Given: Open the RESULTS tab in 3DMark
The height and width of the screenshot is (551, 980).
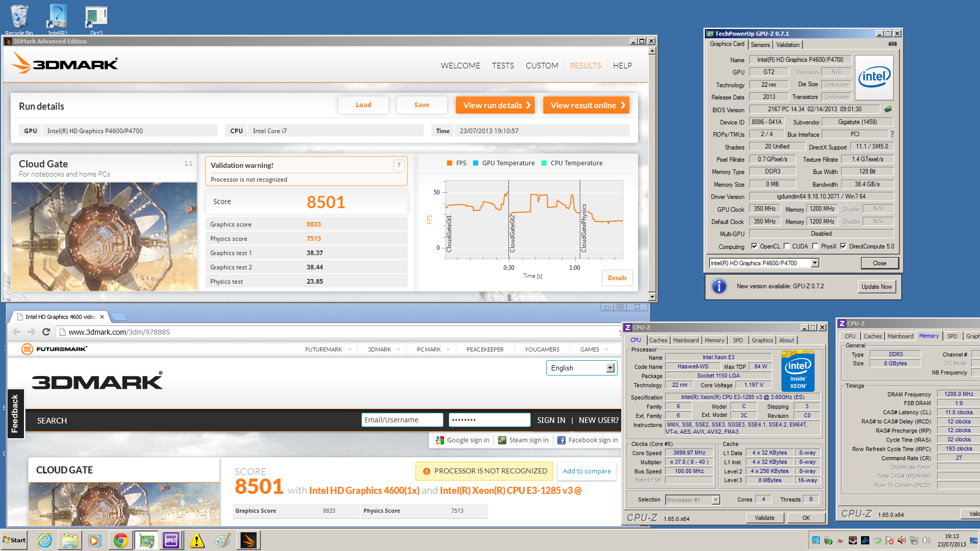Looking at the screenshot, I should [x=585, y=66].
